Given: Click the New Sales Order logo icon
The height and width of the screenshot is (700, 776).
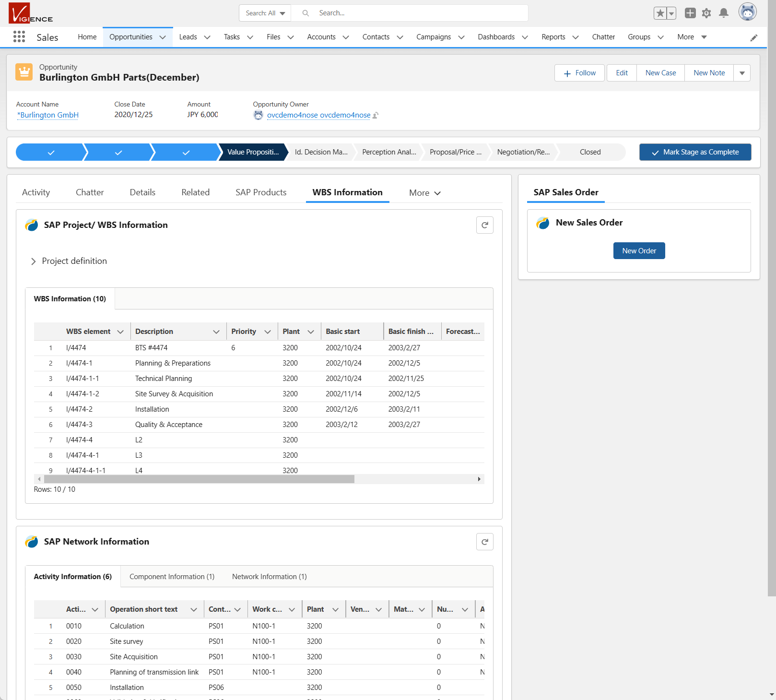Looking at the screenshot, I should point(543,223).
